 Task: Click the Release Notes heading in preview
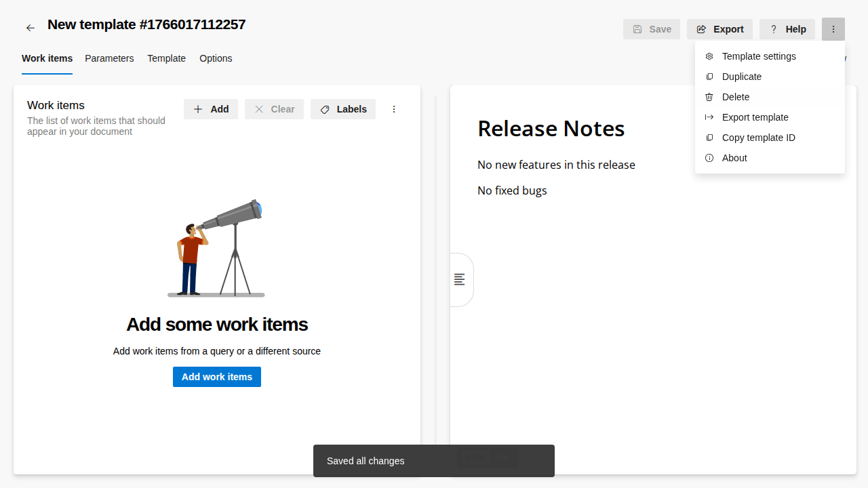coord(551,128)
